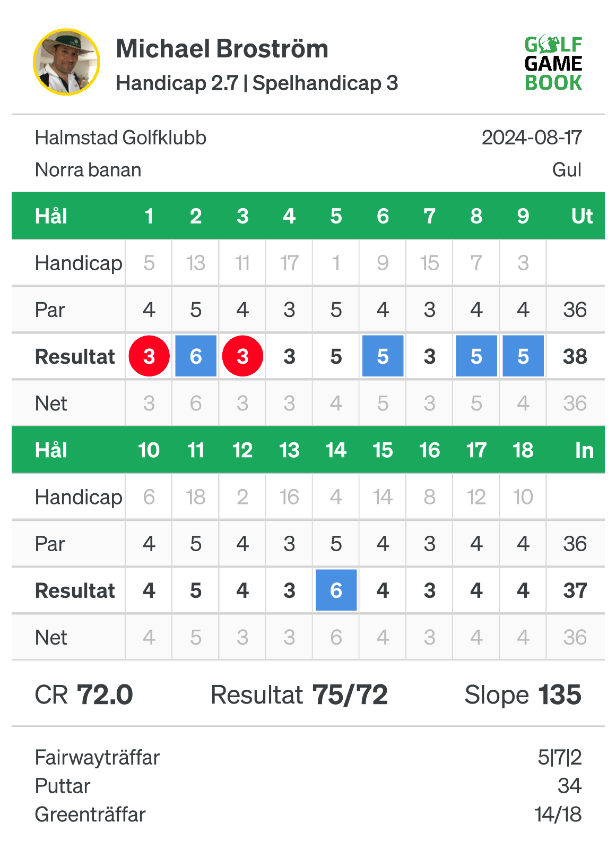The width and height of the screenshot is (616, 857).
Task: Tap the blue bogey score on hole 2
Action: (196, 356)
